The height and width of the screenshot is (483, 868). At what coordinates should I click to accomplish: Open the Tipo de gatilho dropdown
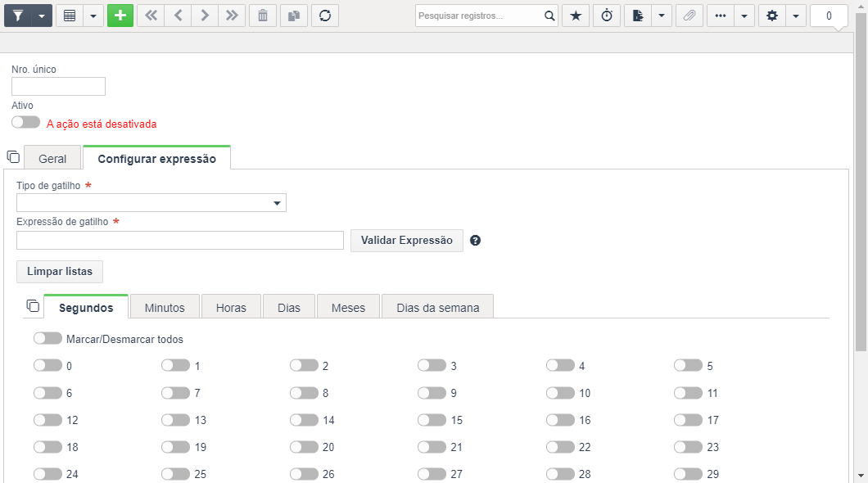tap(151, 202)
